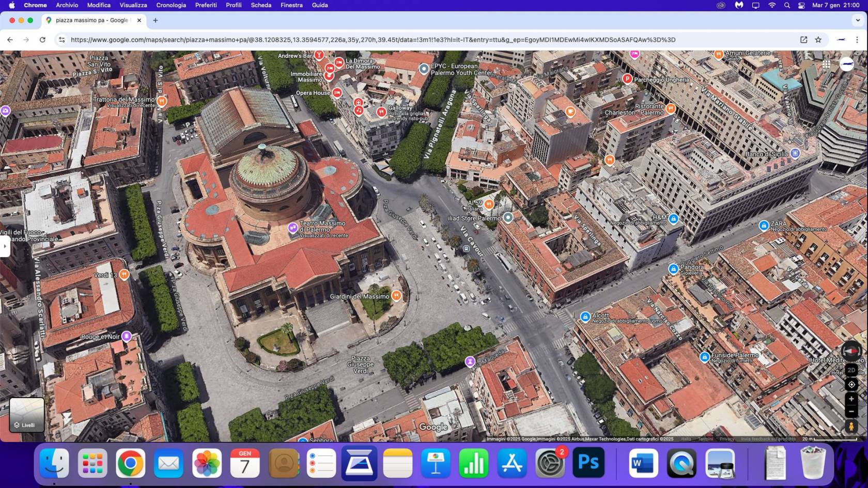The image size is (868, 488).
Task: Click the Amunì Gelaterie pin
Action: [718, 54]
